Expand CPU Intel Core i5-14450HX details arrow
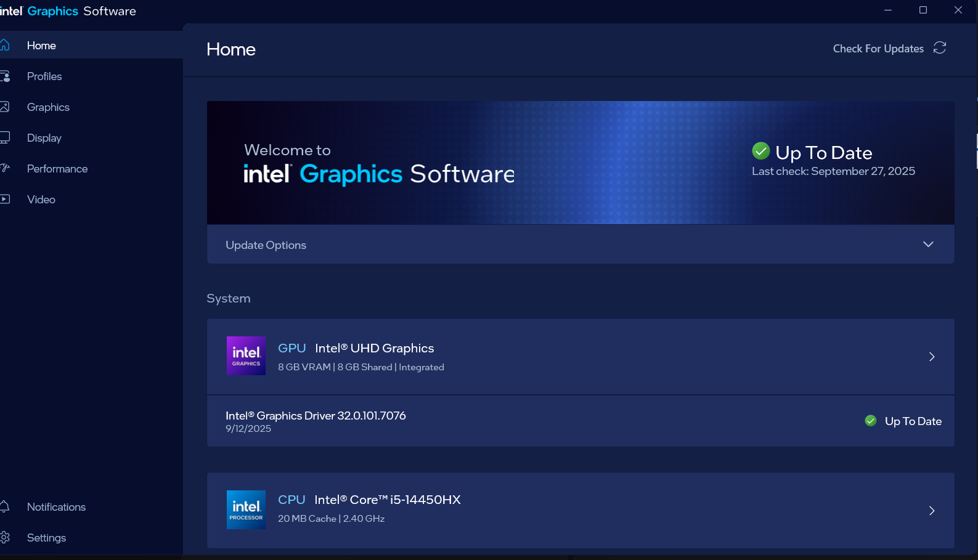The width and height of the screenshot is (978, 560). click(932, 511)
